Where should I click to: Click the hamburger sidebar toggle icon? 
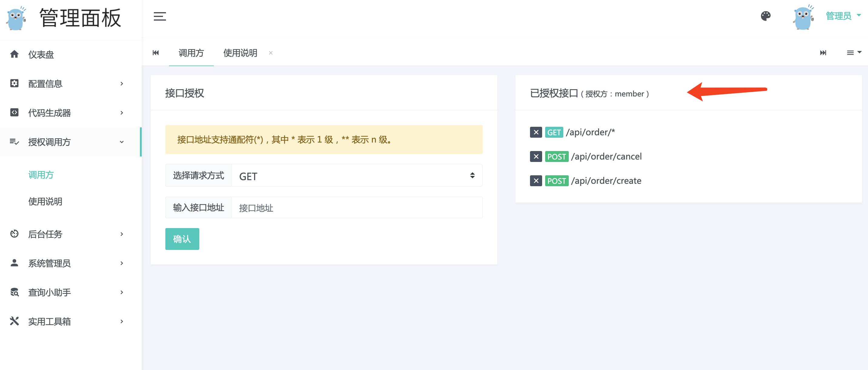(x=159, y=16)
